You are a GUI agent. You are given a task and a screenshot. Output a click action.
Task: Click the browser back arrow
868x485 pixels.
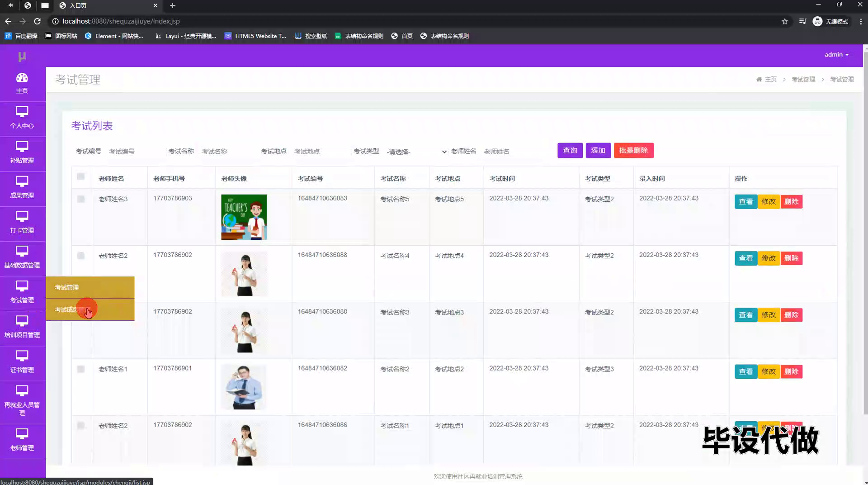[x=8, y=21]
